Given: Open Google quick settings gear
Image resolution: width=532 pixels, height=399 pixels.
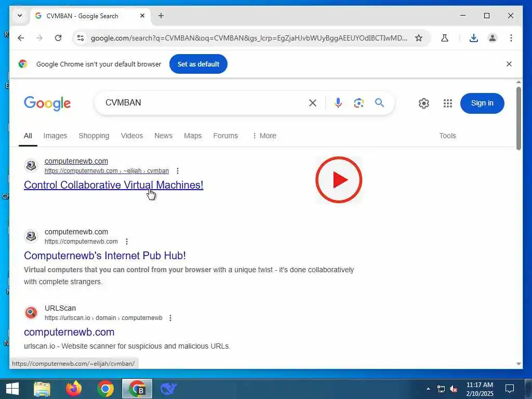Looking at the screenshot, I should (x=424, y=103).
